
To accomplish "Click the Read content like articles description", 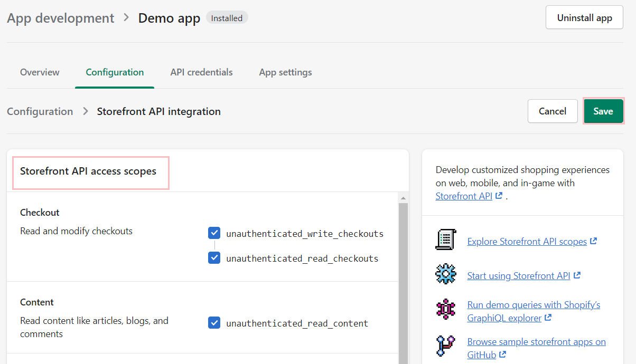I will (x=94, y=327).
